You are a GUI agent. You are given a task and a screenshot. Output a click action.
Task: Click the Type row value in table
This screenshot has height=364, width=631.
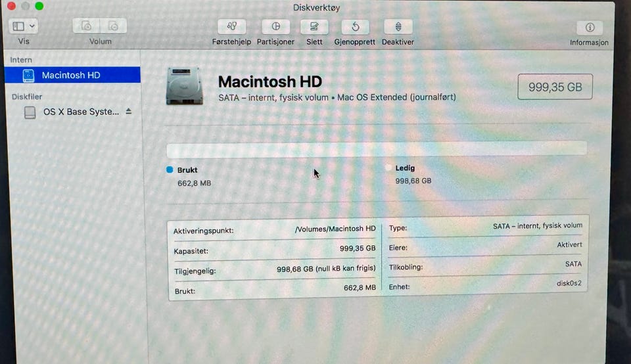tap(538, 226)
